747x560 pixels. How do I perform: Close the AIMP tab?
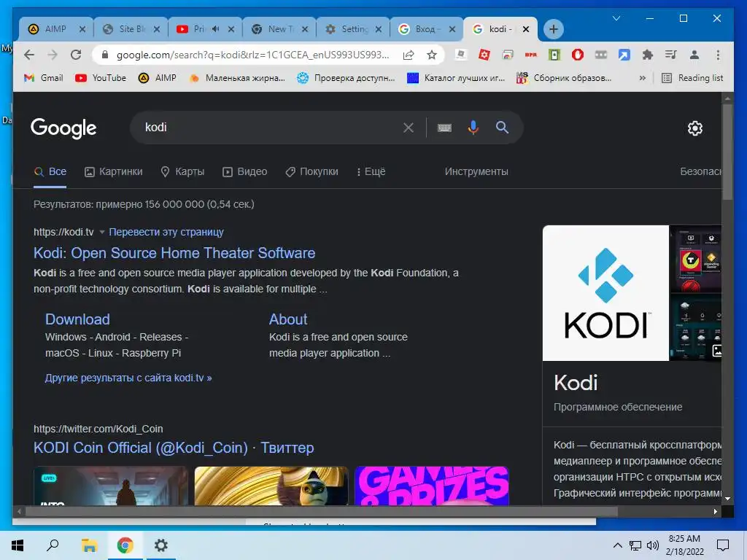[82, 29]
